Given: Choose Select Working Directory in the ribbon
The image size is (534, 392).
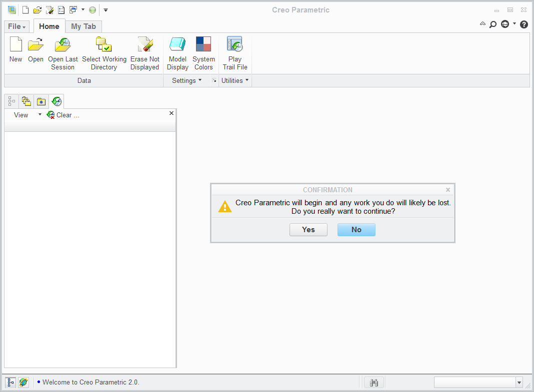Looking at the screenshot, I should [x=104, y=54].
